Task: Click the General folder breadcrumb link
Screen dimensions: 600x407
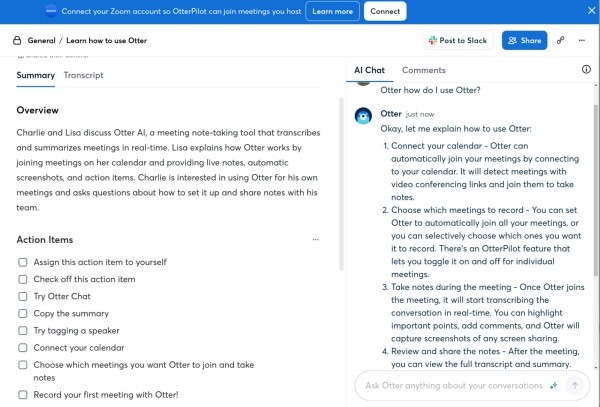Action: click(42, 41)
